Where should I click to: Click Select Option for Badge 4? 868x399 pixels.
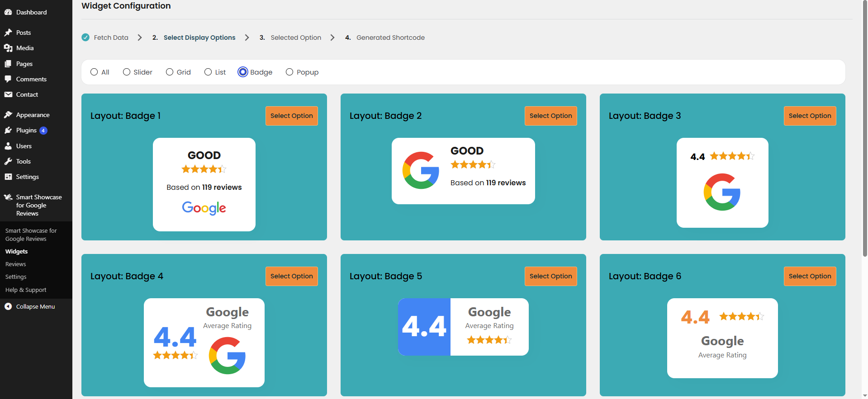[x=292, y=276]
